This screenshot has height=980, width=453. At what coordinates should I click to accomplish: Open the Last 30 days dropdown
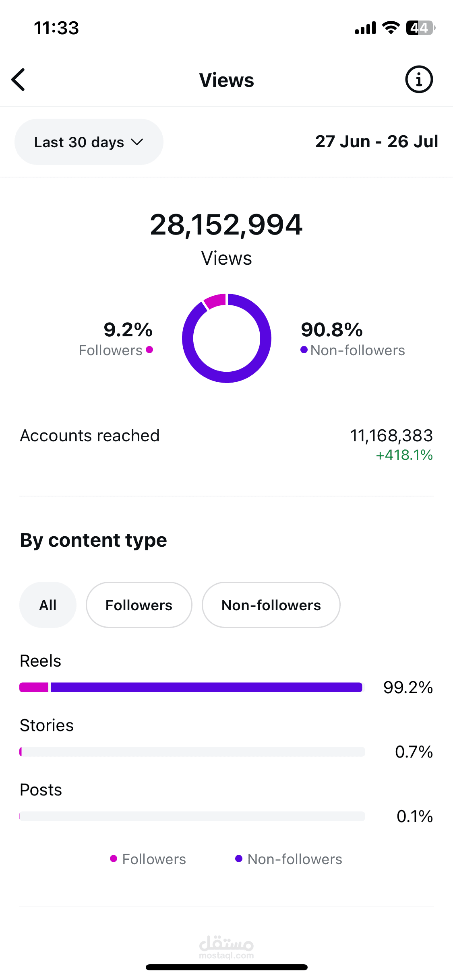(x=89, y=142)
